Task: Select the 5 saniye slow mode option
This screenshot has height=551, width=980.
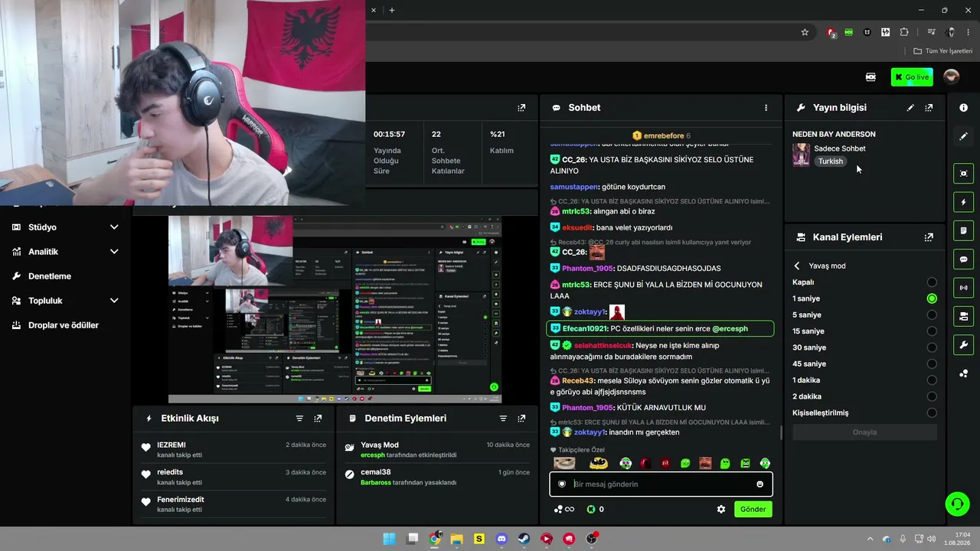Action: [932, 315]
